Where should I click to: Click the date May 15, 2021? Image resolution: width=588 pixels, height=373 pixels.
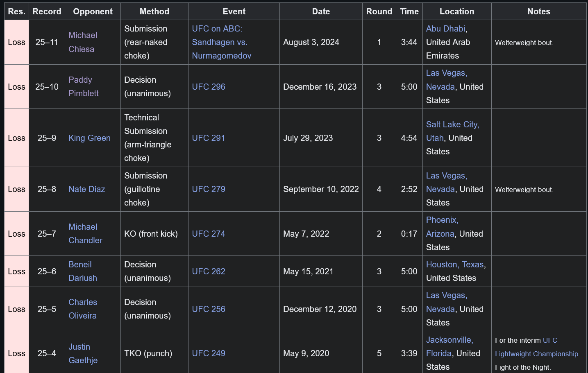tap(308, 271)
